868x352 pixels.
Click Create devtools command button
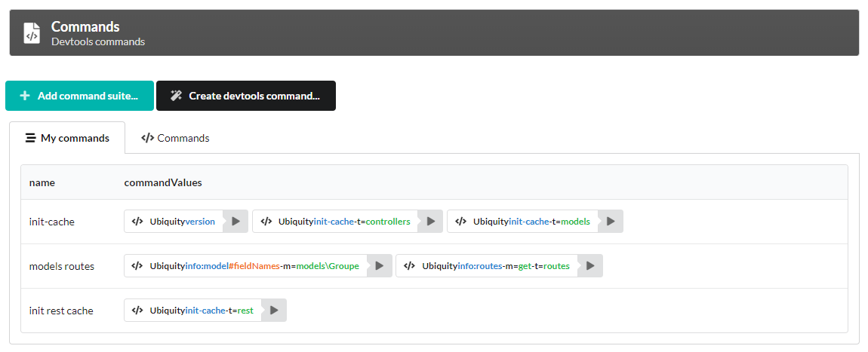point(246,96)
